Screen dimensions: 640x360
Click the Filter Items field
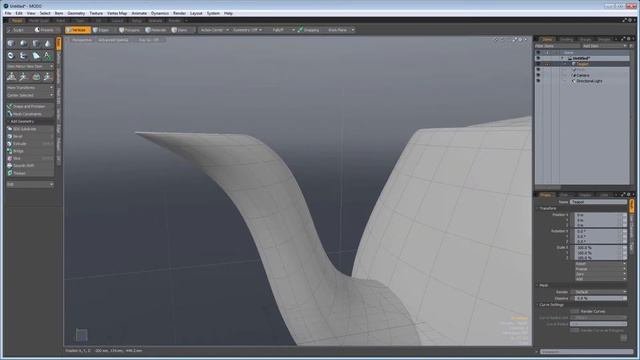click(x=558, y=46)
